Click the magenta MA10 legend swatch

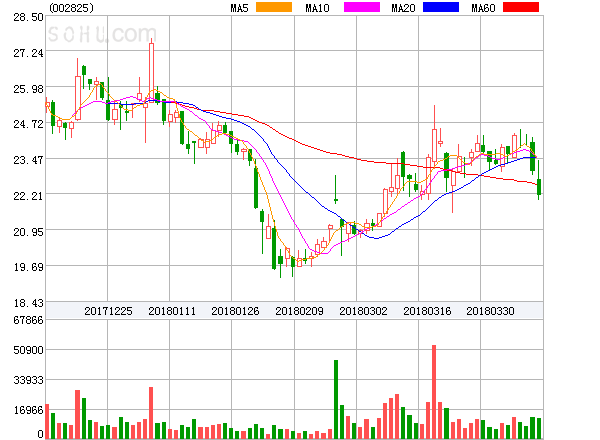(x=362, y=7)
